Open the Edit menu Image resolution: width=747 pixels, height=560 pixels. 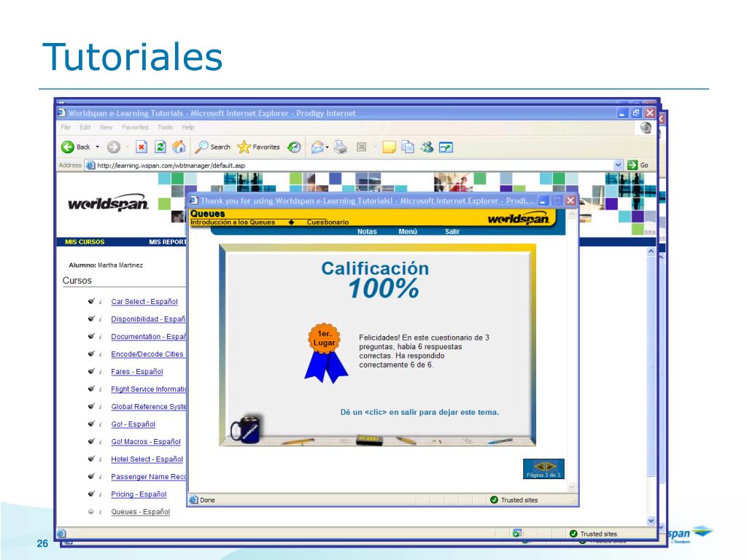pyautogui.click(x=85, y=128)
